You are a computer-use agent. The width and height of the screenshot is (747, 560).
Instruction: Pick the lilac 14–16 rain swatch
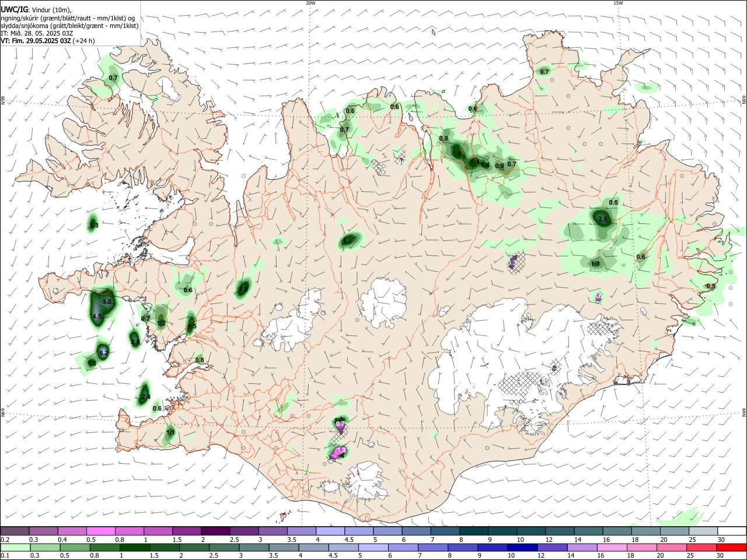coord(582,547)
